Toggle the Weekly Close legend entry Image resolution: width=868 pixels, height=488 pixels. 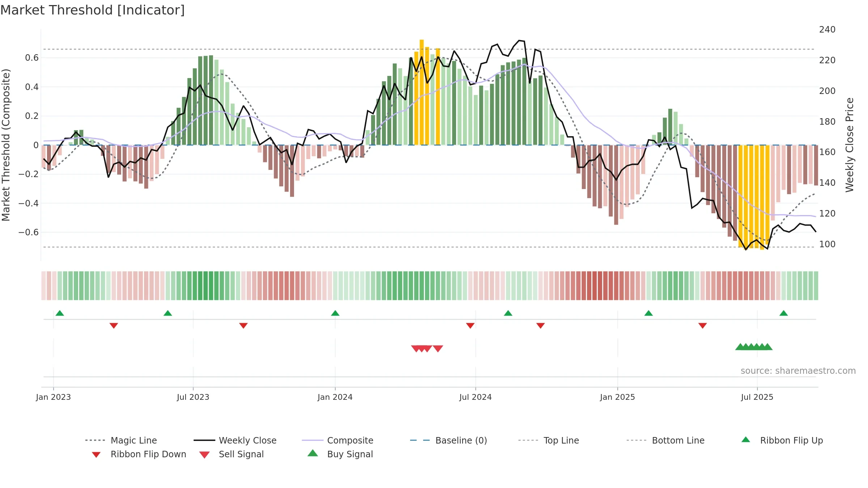235,440
